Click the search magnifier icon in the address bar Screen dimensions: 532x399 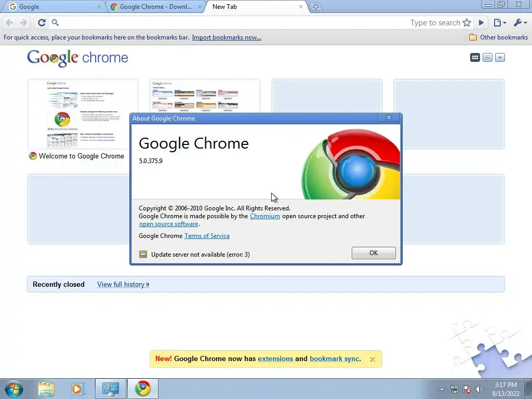pyautogui.click(x=55, y=23)
